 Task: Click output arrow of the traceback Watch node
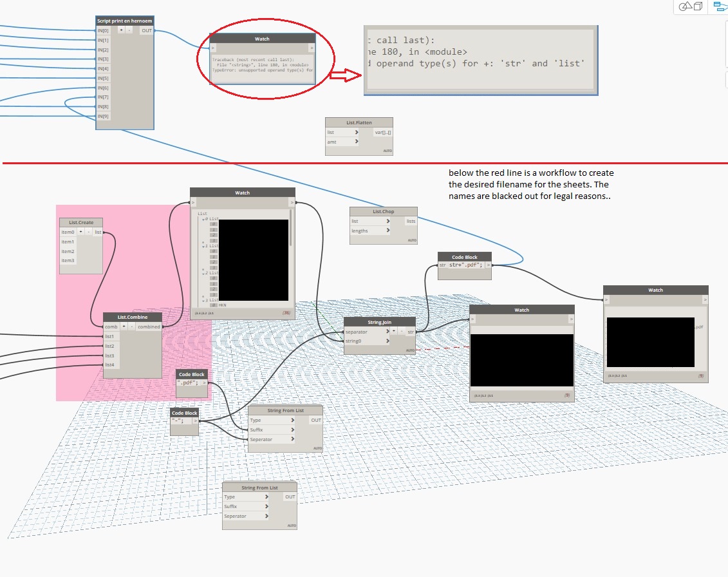[x=312, y=48]
